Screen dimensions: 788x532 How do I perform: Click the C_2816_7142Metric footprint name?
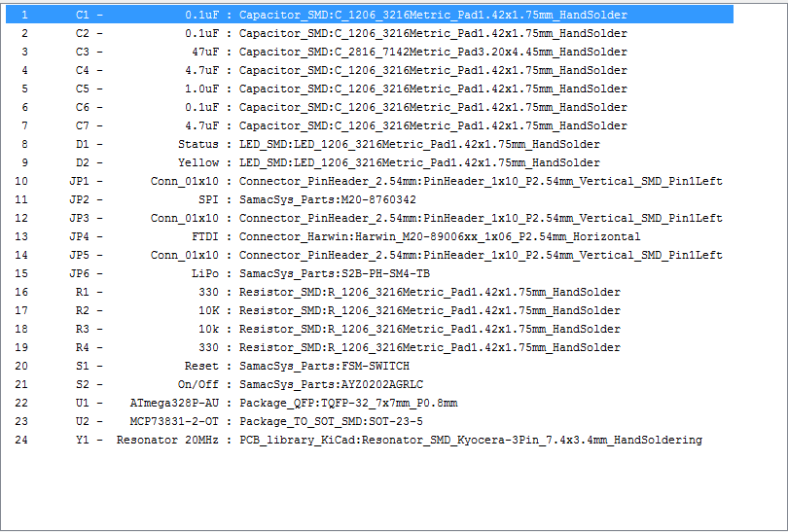pyautogui.click(x=433, y=52)
